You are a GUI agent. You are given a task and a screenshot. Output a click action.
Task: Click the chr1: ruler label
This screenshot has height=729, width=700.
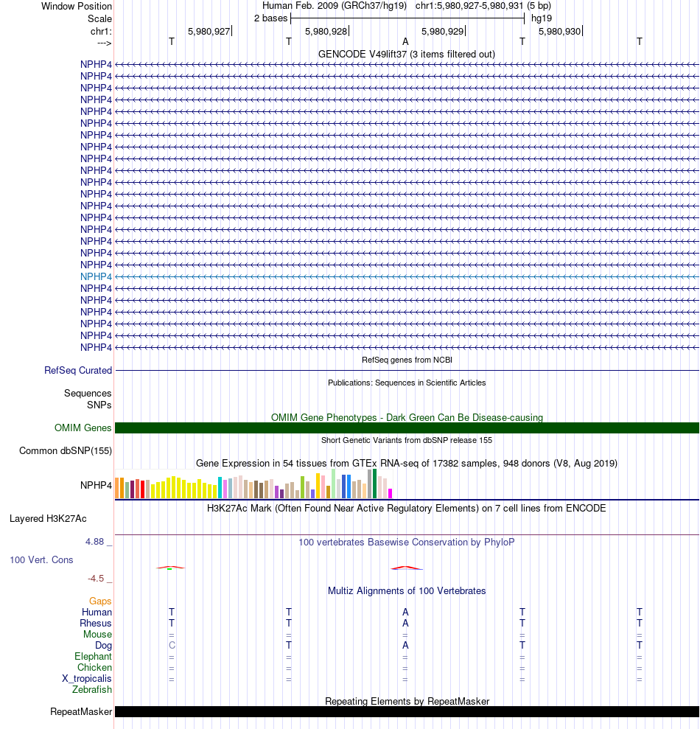click(102, 32)
